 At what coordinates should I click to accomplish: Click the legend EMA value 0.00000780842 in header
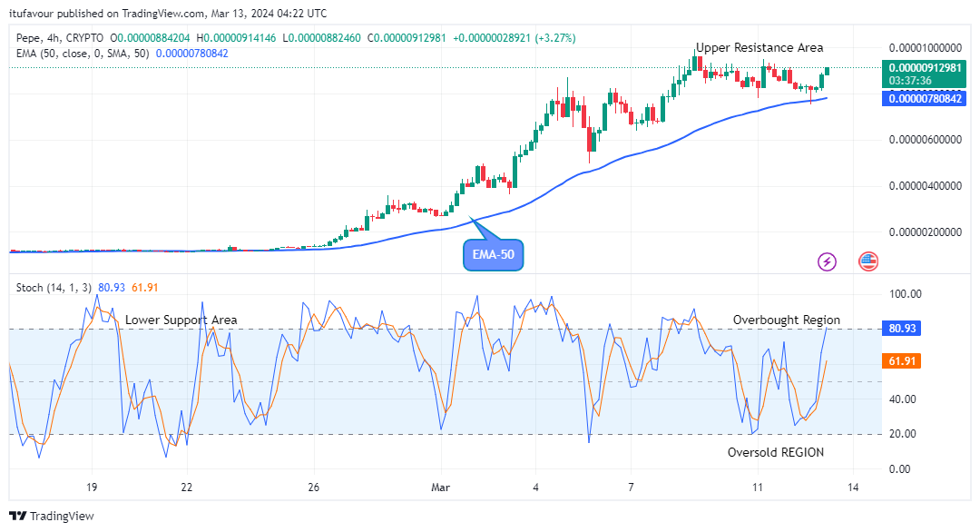coord(191,54)
